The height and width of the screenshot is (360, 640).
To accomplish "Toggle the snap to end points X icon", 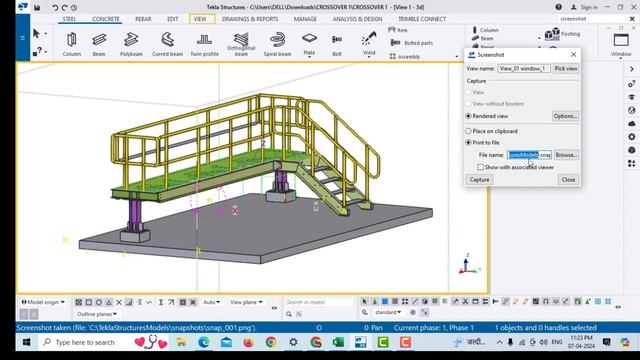I will (119, 302).
